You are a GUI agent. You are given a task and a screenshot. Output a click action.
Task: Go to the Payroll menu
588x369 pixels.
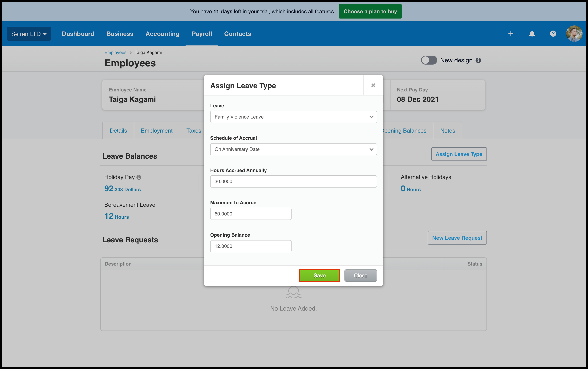[202, 34]
